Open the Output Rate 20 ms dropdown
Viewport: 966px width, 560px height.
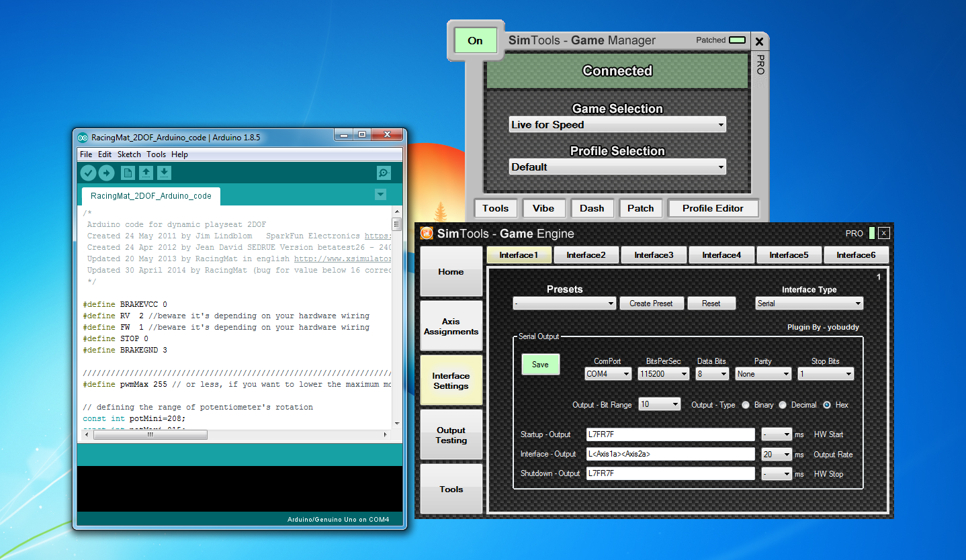point(777,455)
